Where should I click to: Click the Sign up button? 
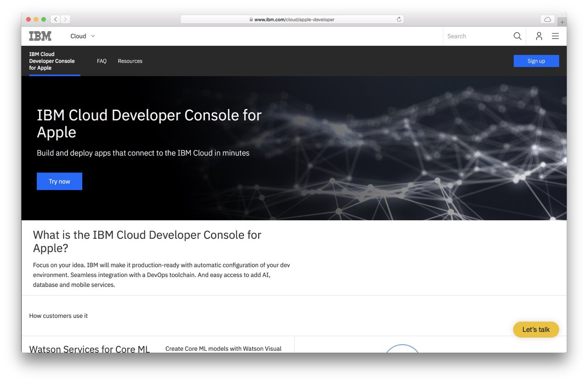[x=536, y=61]
